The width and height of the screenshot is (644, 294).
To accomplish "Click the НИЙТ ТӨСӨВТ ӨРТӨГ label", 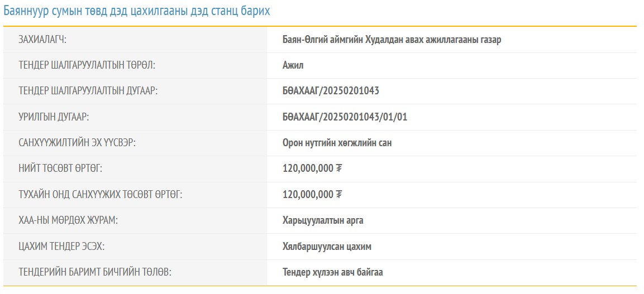I will coord(60,168).
